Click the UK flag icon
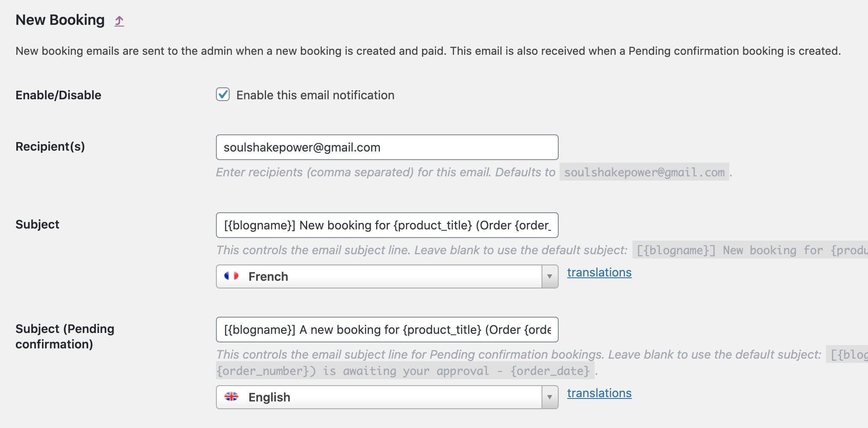Viewport: 868px width, 428px height. tap(231, 397)
